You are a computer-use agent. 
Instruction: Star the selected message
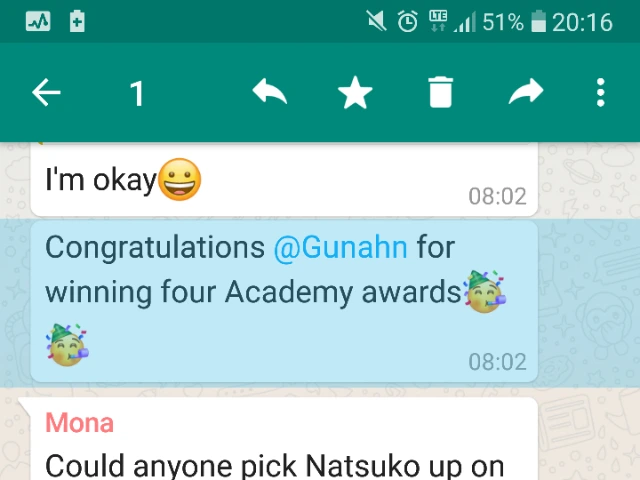click(355, 93)
